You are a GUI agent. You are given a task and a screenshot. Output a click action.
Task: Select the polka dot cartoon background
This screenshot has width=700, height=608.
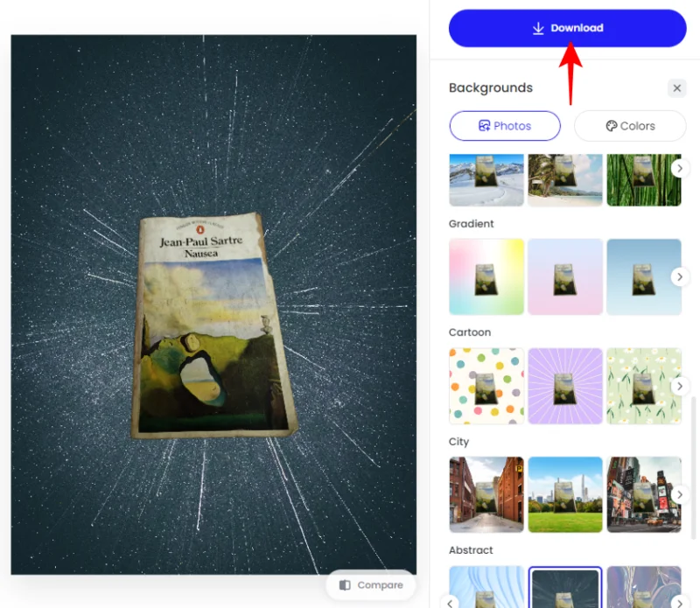[x=486, y=386]
